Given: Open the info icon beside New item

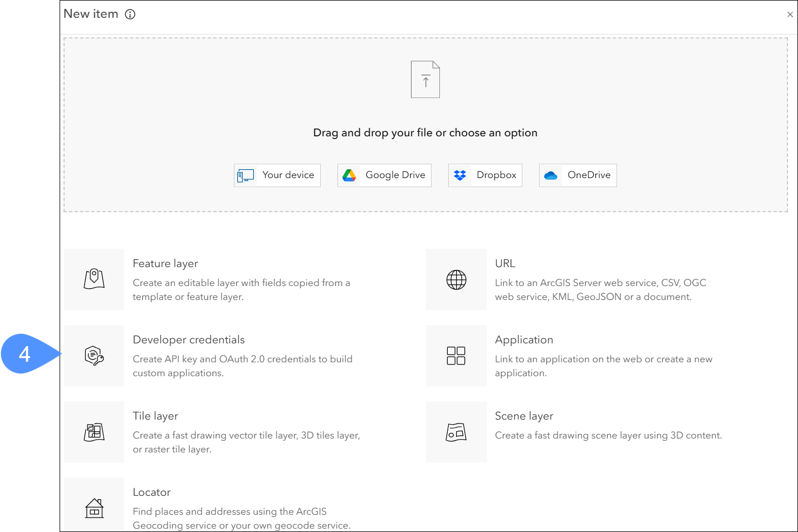Looking at the screenshot, I should (x=130, y=14).
